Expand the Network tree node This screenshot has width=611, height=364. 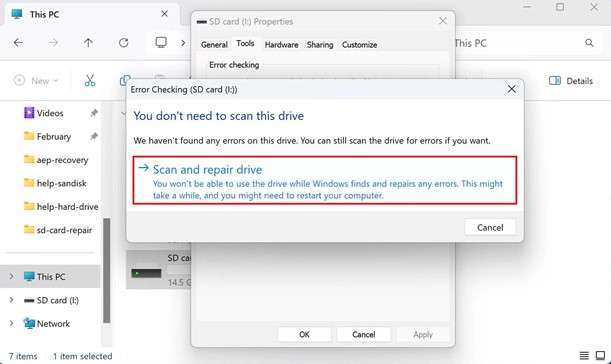(x=11, y=323)
